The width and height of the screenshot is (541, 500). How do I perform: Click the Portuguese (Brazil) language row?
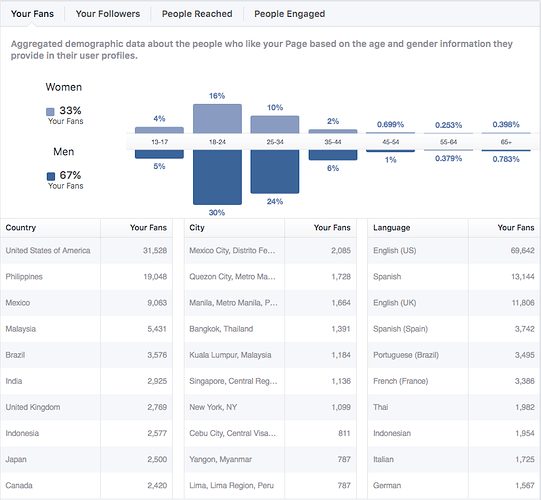click(454, 355)
